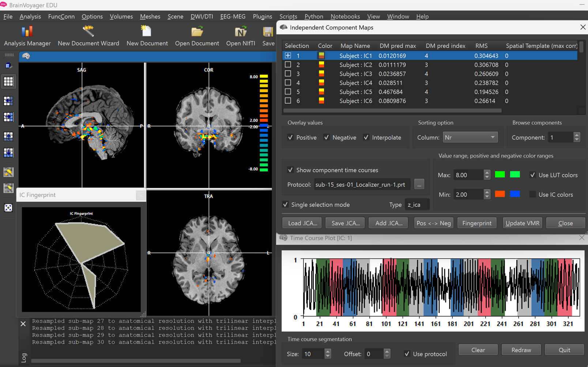Viewport: 588px width, 367px height.
Task: Increment the Browse Component number stepper
Action: point(577,135)
